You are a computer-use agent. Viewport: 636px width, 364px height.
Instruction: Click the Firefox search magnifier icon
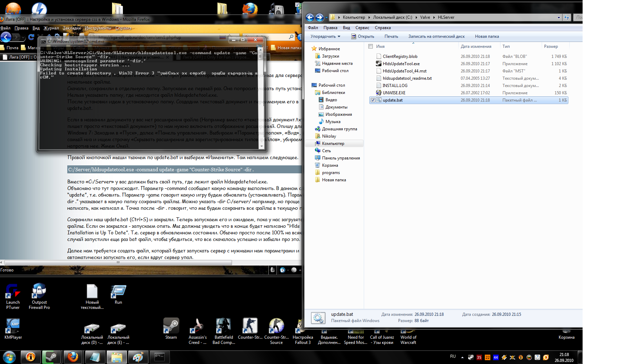291,37
